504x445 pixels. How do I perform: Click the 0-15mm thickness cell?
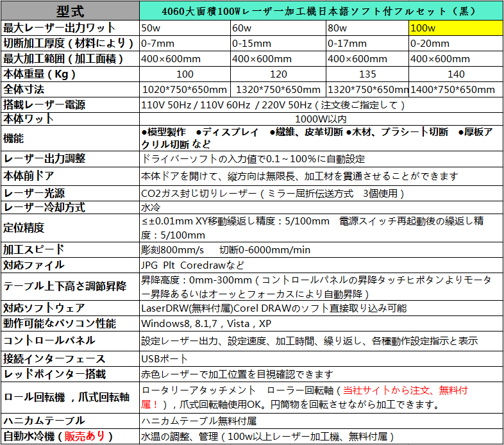click(x=278, y=44)
